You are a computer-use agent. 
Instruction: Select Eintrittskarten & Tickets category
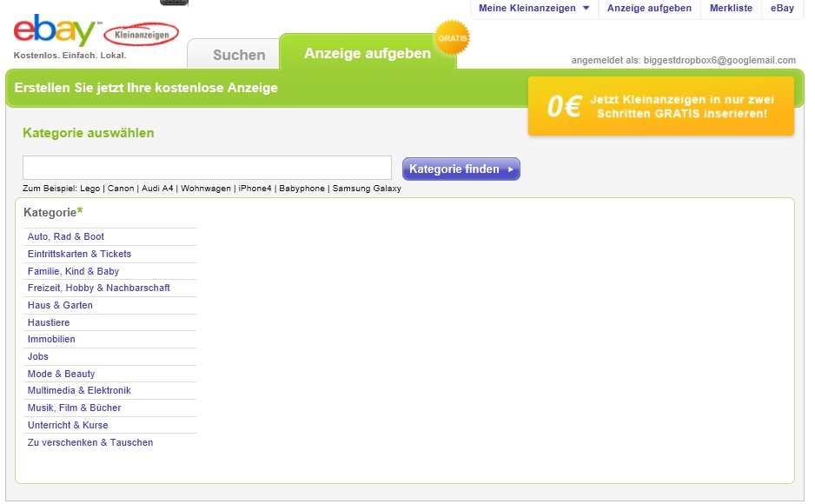tap(79, 255)
